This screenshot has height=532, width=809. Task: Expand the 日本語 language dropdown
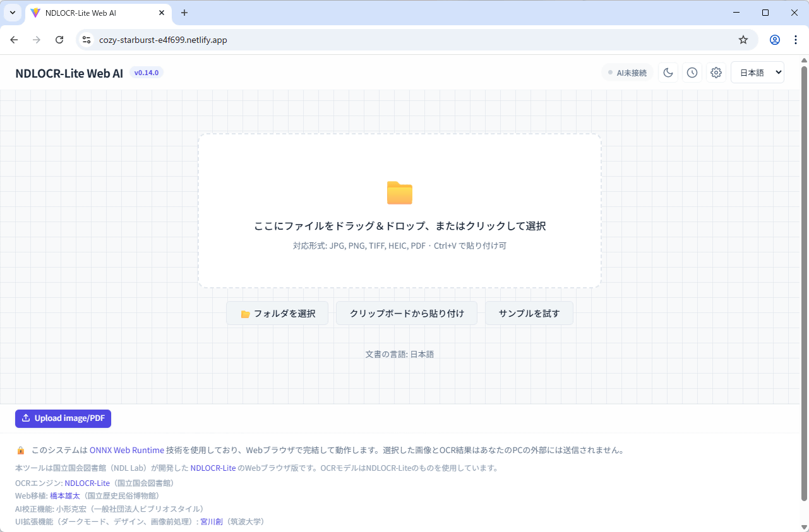tap(757, 73)
